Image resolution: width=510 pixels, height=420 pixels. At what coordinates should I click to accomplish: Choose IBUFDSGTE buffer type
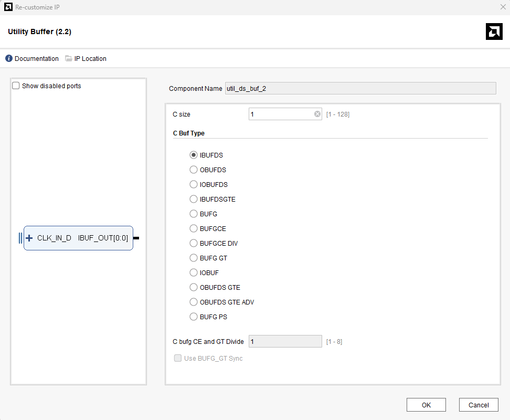(194, 199)
